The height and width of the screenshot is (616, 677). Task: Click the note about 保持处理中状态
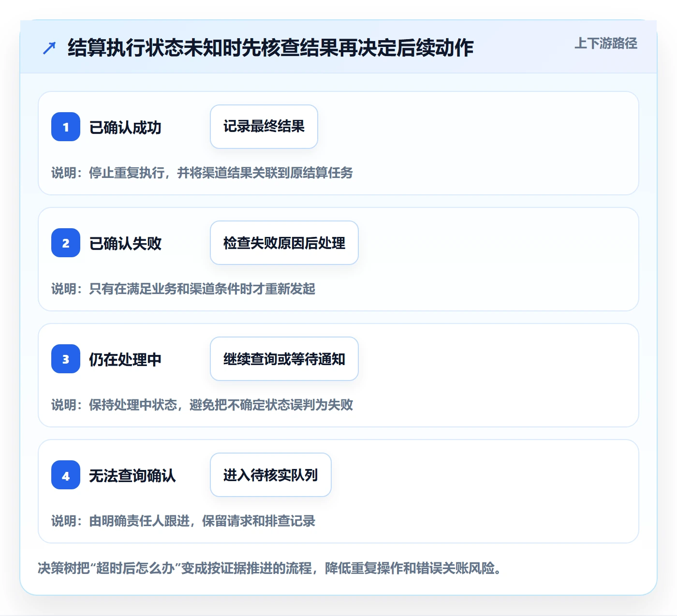point(202,405)
